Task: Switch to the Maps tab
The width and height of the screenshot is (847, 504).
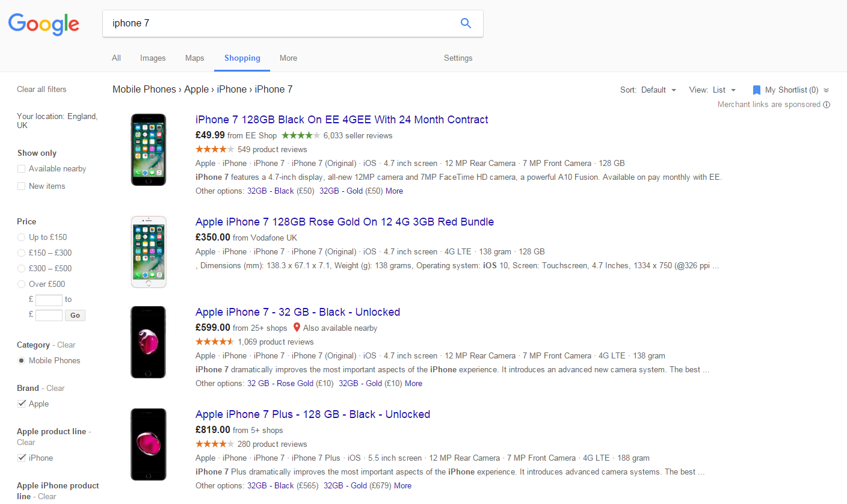Action: coord(194,58)
